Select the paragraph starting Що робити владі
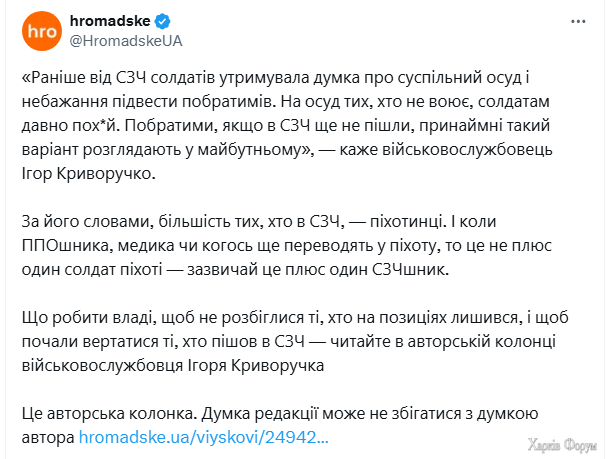The height and width of the screenshot is (459, 606). (x=295, y=341)
